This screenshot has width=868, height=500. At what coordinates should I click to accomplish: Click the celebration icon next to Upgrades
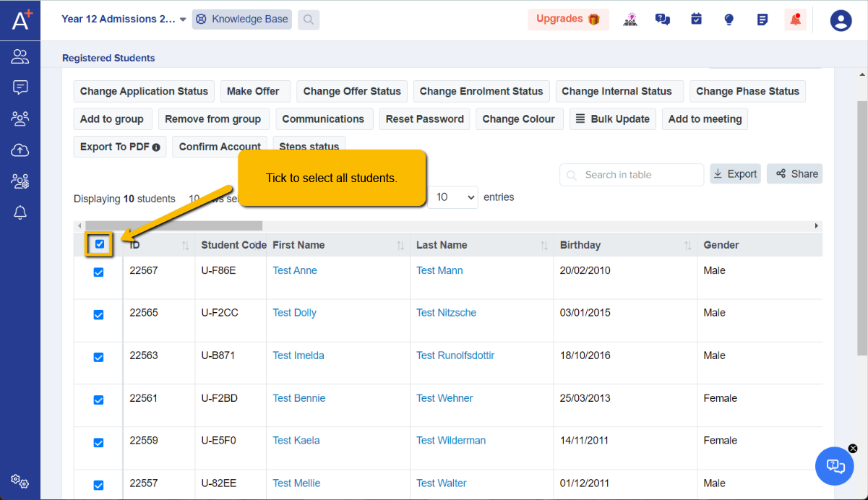[629, 20]
